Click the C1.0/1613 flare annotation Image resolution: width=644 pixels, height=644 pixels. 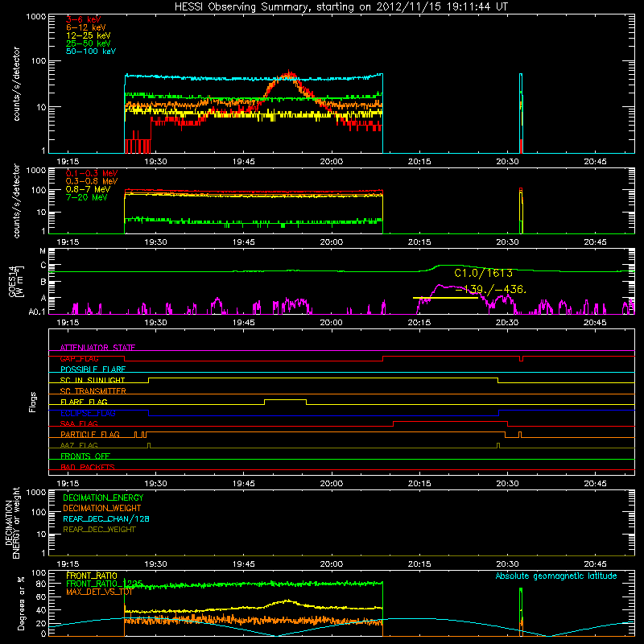click(484, 273)
